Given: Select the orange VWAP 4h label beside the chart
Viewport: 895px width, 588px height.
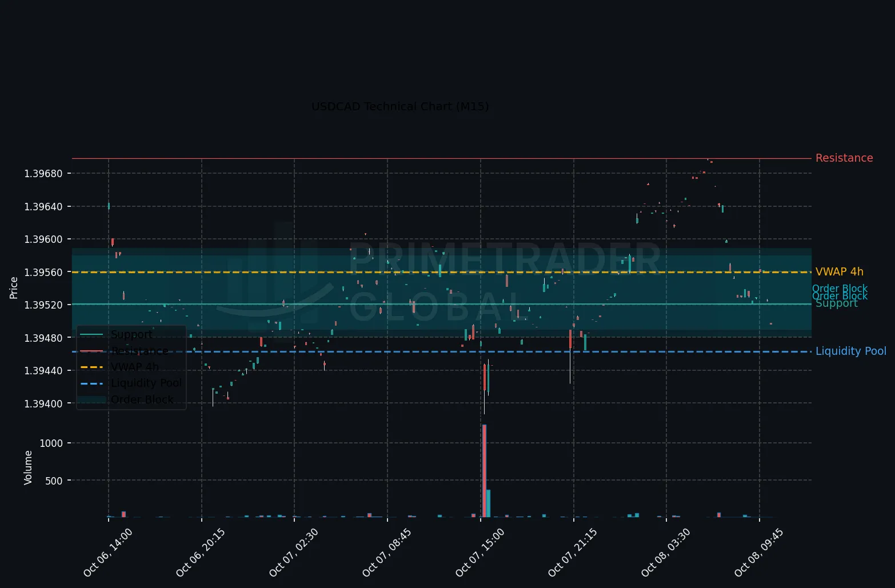Looking at the screenshot, I should pyautogui.click(x=839, y=272).
